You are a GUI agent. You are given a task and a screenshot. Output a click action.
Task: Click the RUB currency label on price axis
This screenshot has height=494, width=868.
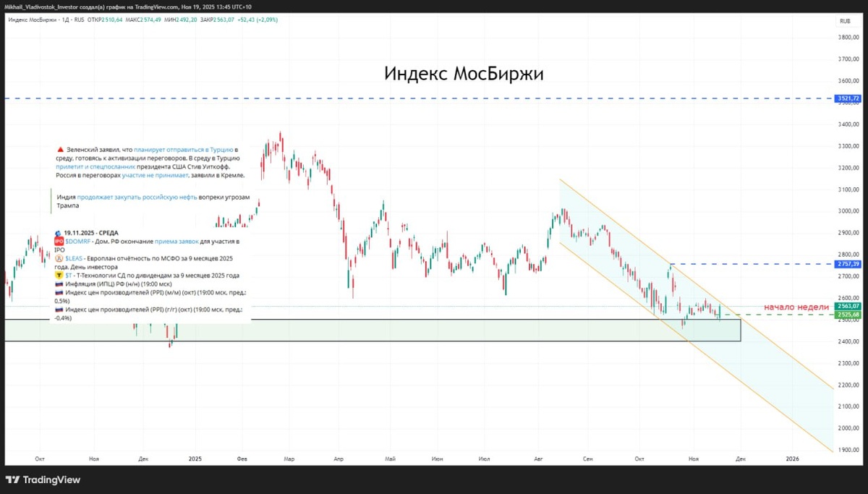(x=843, y=22)
